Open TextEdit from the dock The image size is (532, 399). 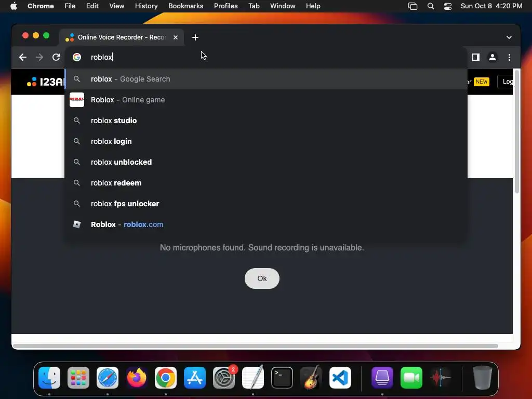coord(253,378)
